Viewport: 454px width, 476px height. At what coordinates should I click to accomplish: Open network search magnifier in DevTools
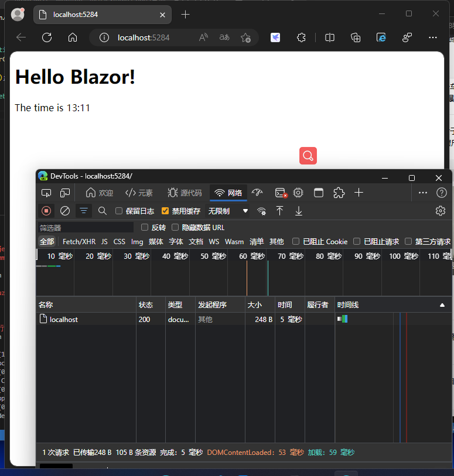(103, 211)
